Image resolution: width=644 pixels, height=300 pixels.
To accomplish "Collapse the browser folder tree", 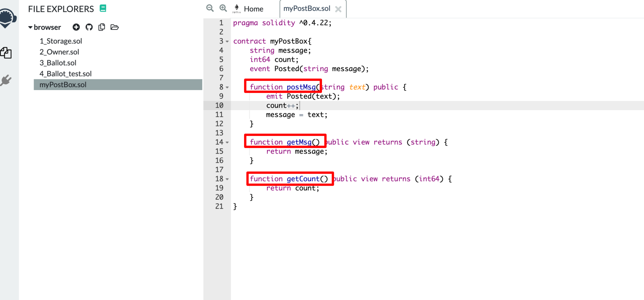I will click(31, 27).
